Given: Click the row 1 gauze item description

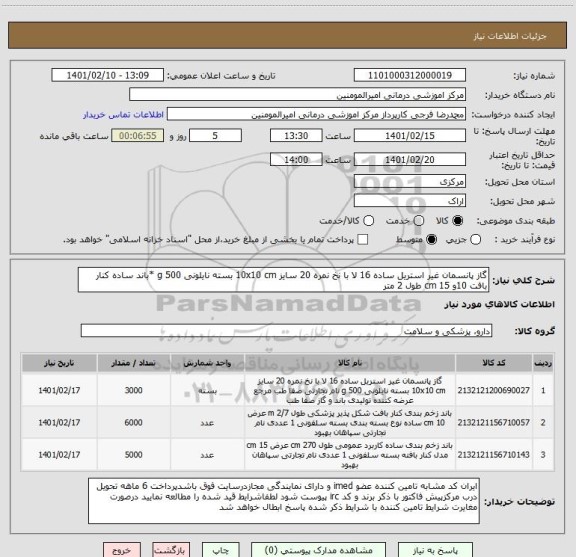Looking at the screenshot, I should (x=349, y=390).
